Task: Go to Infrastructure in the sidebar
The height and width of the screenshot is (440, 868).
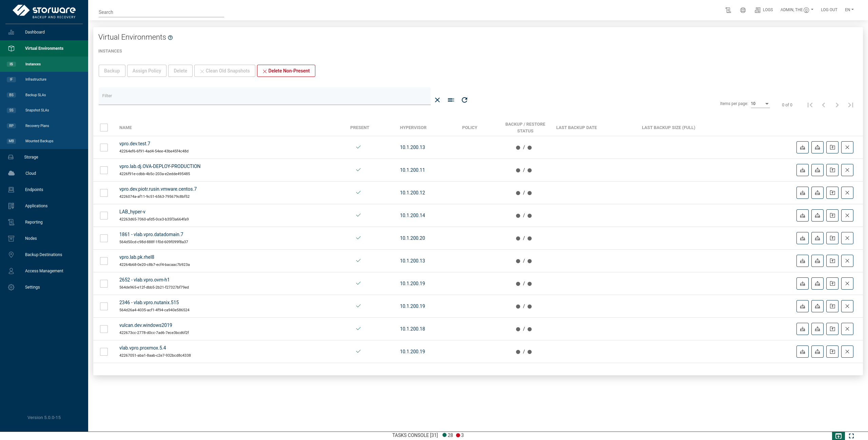Action: (x=36, y=79)
